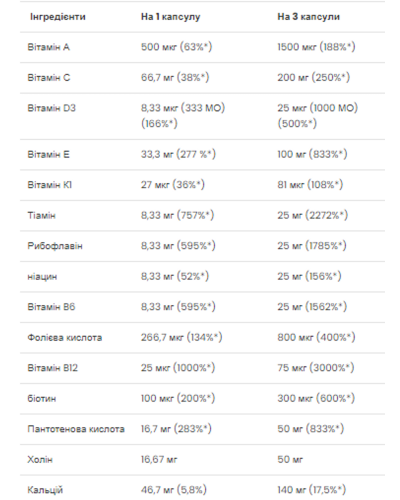Click the Кальцій row label

point(45,490)
